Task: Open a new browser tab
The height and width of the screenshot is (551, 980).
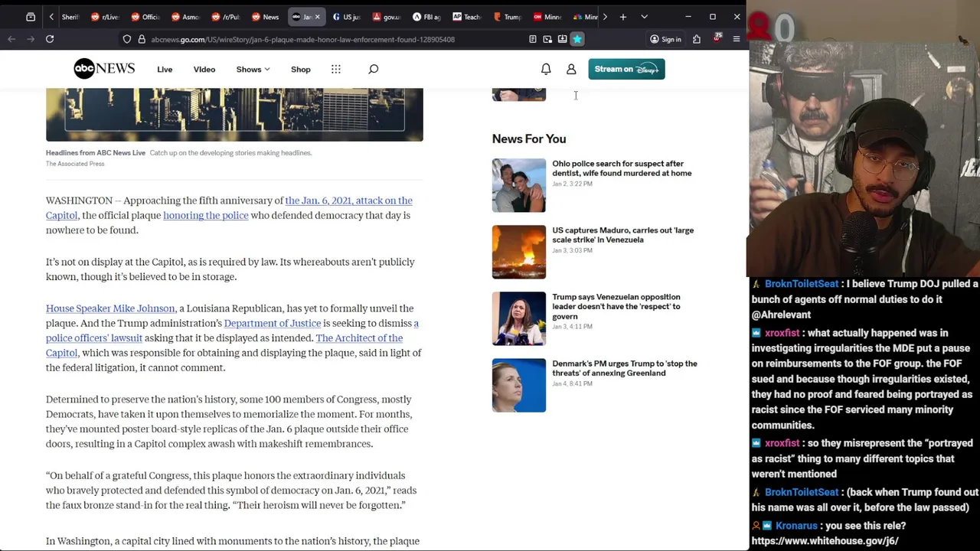Action: point(623,17)
